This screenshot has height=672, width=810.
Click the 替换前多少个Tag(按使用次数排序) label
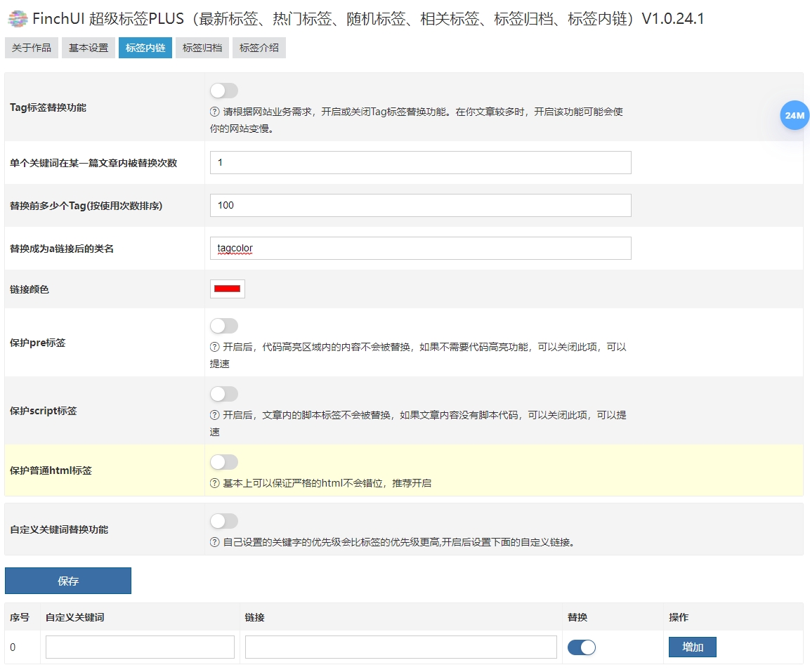coord(86,206)
